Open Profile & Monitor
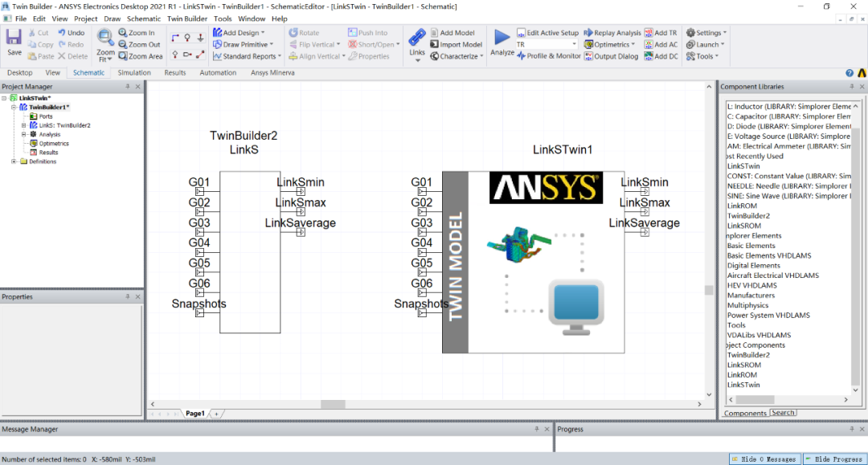The width and height of the screenshot is (868, 465). 549,56
